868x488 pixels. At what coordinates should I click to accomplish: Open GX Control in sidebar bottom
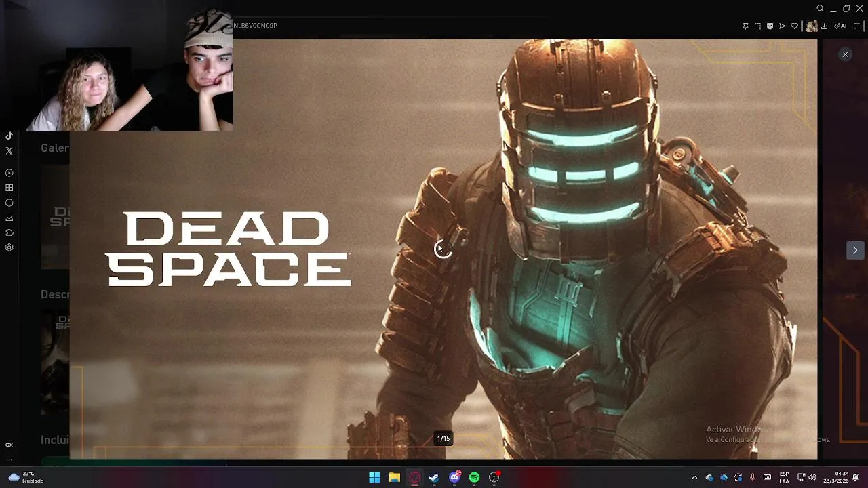coord(9,445)
